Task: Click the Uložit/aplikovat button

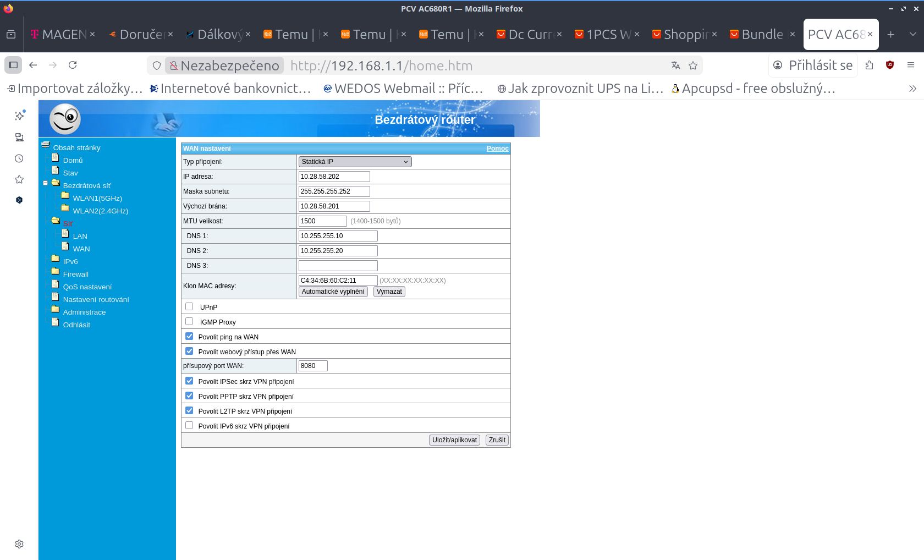Action: pyautogui.click(x=454, y=440)
